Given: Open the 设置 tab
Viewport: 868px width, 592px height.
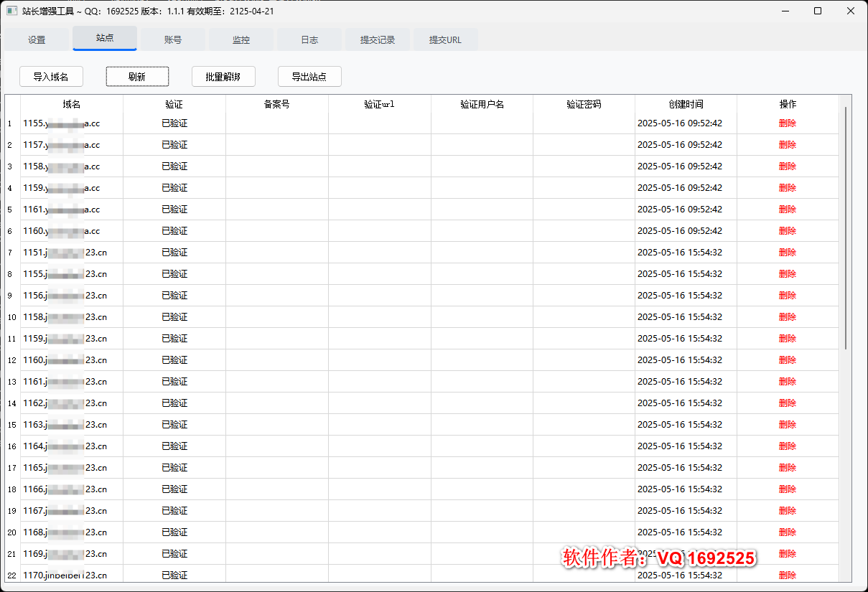Looking at the screenshot, I should 37,40.
